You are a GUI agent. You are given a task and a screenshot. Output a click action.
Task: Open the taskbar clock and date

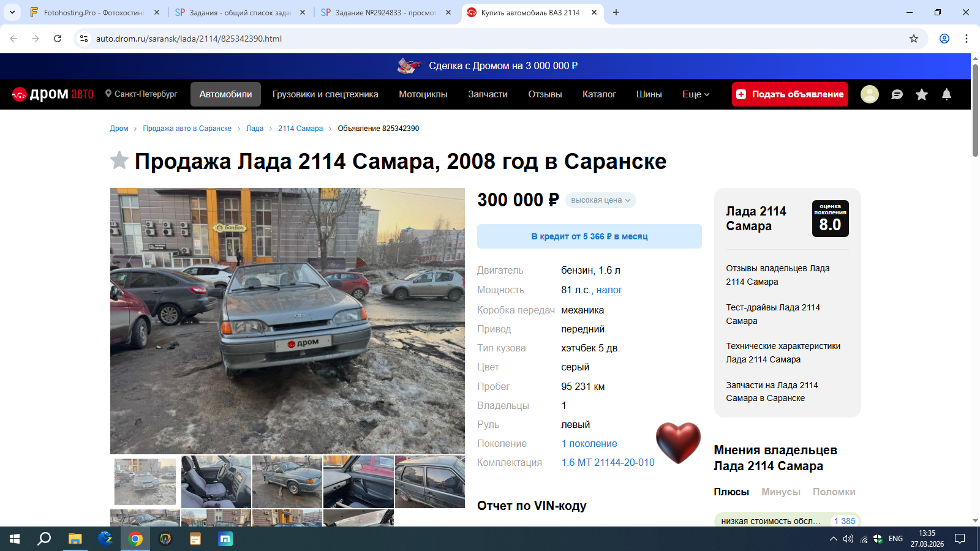coord(927,539)
